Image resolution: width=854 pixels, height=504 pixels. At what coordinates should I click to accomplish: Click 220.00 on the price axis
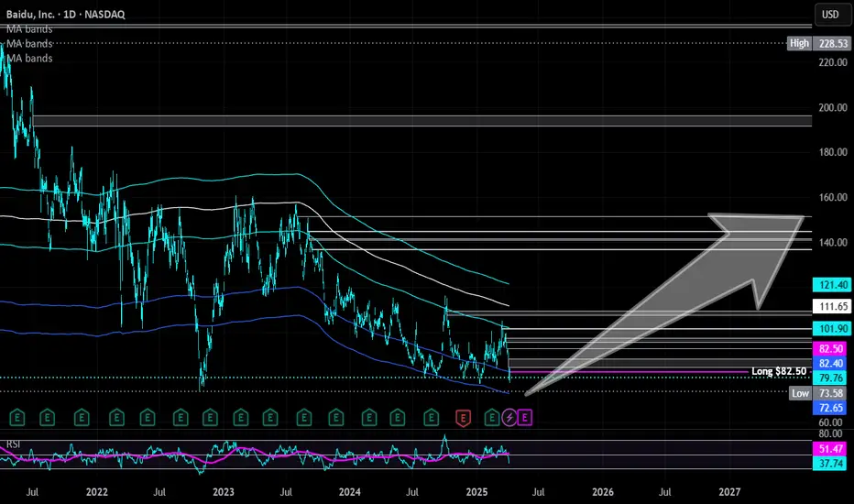click(833, 62)
